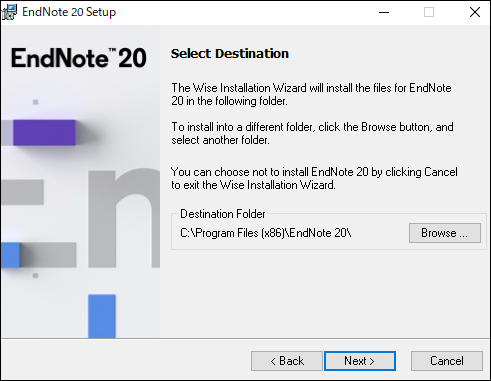This screenshot has height=381, width=491.
Task: Cancel the EndNote installation
Action: tap(447, 361)
